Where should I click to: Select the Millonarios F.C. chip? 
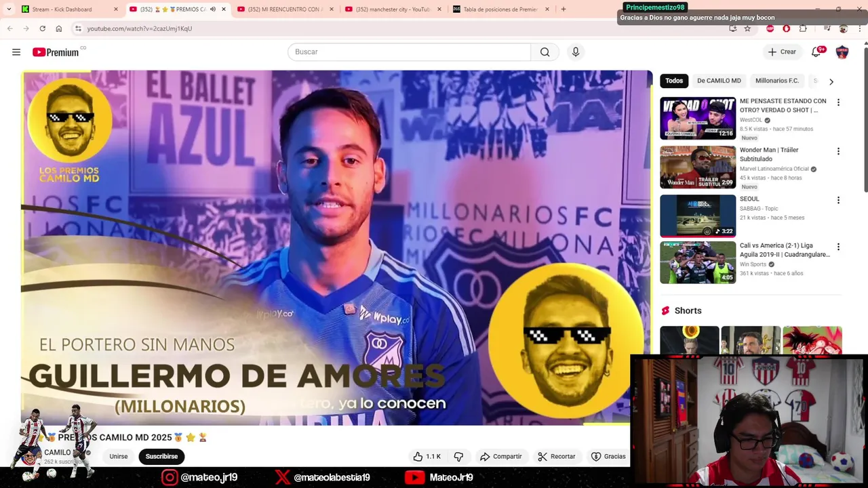coord(777,81)
